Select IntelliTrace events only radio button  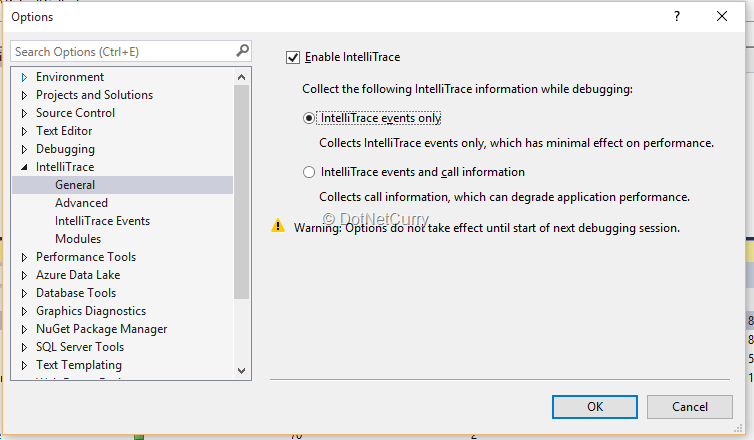(309, 118)
